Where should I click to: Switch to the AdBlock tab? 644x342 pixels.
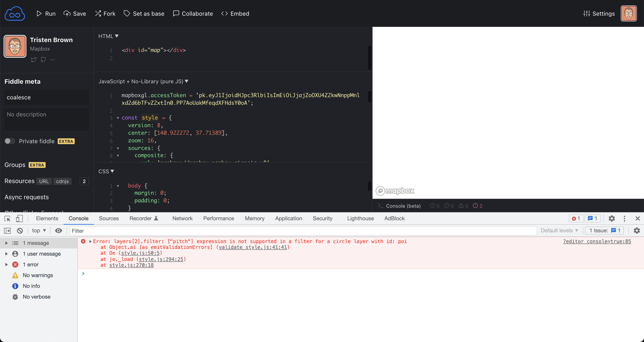tap(394, 218)
